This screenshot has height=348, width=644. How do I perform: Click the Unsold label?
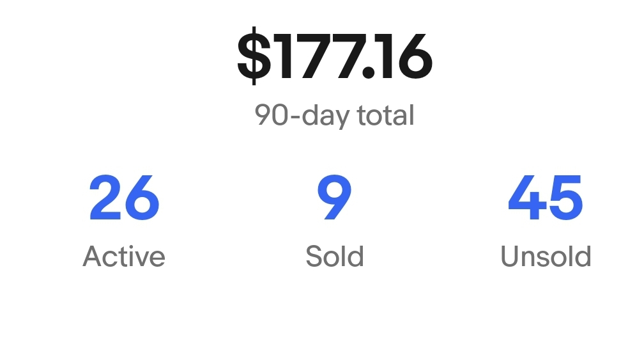(546, 257)
